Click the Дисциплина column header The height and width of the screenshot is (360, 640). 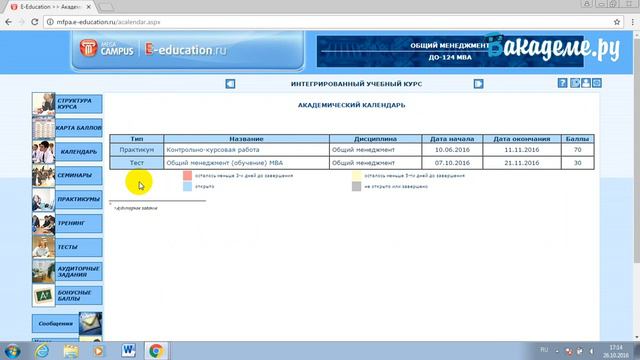pyautogui.click(x=376, y=139)
